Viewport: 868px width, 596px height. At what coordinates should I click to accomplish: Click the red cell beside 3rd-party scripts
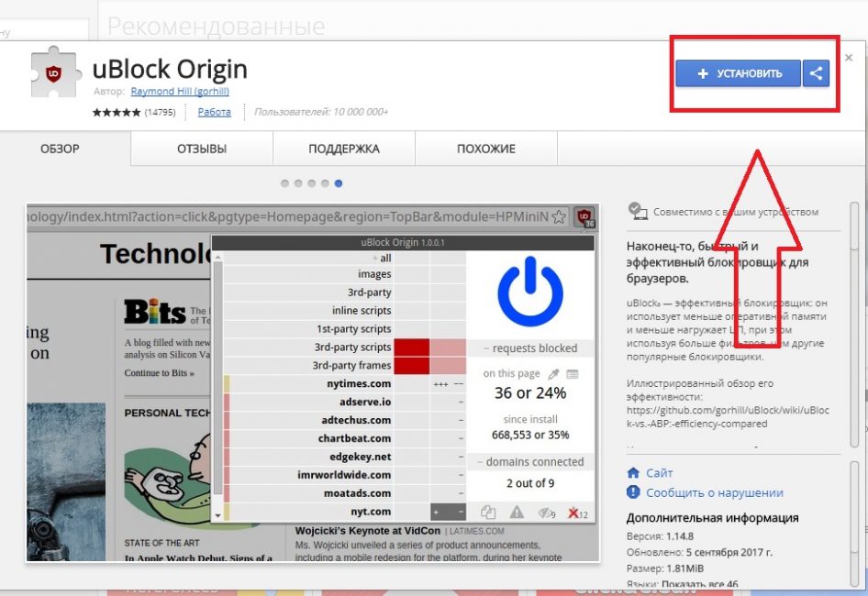point(411,348)
